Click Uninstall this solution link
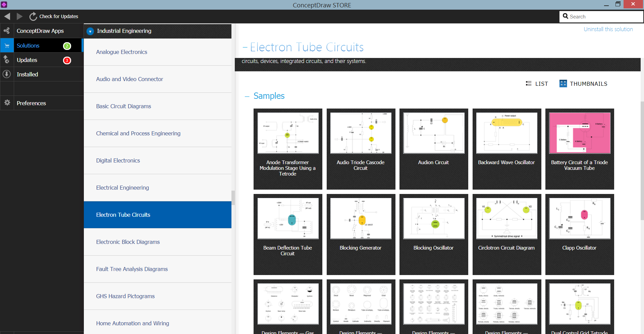The height and width of the screenshot is (334, 644). coord(608,29)
